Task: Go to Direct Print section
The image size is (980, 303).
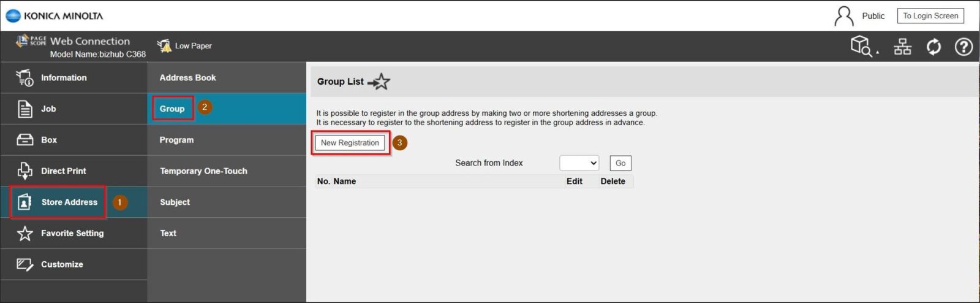Action: [x=63, y=171]
